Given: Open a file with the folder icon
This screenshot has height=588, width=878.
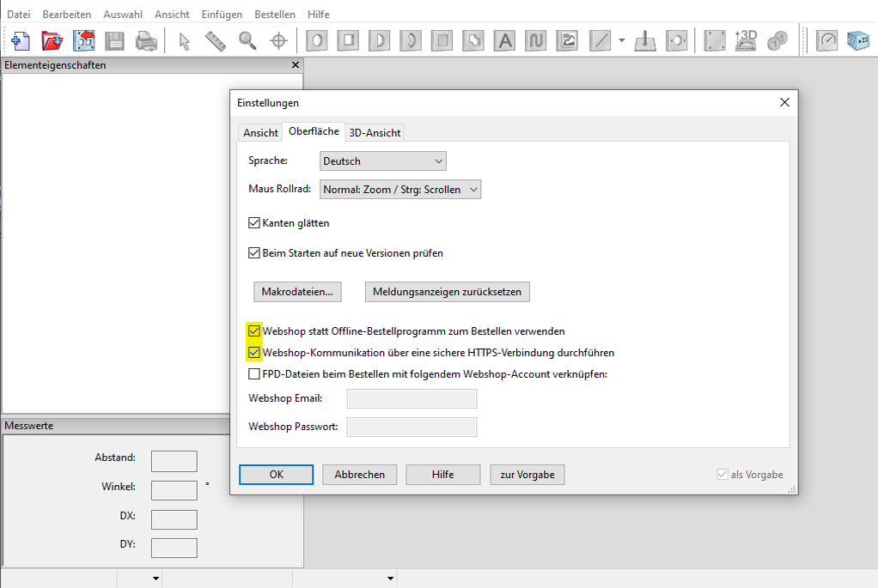Looking at the screenshot, I should click(x=52, y=40).
